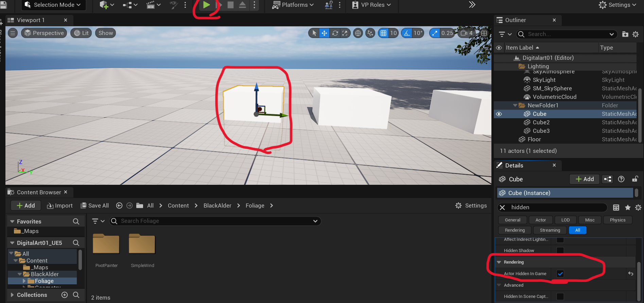Open the editor Settings dropdown top right

pyautogui.click(x=617, y=5)
